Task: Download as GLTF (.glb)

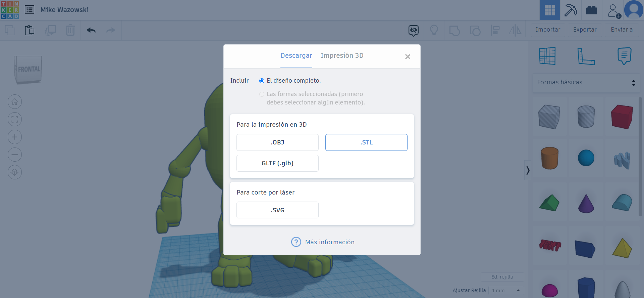Action: point(277,163)
